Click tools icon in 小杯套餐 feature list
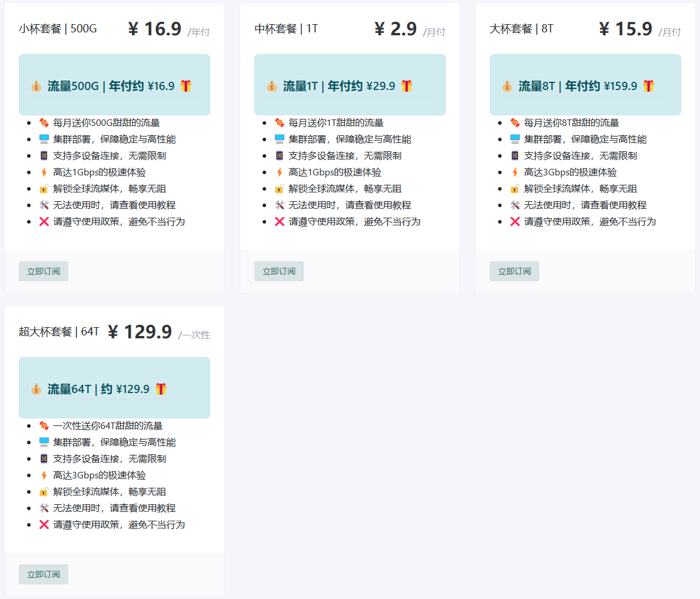Screen dimensions: 700x599 [44, 205]
